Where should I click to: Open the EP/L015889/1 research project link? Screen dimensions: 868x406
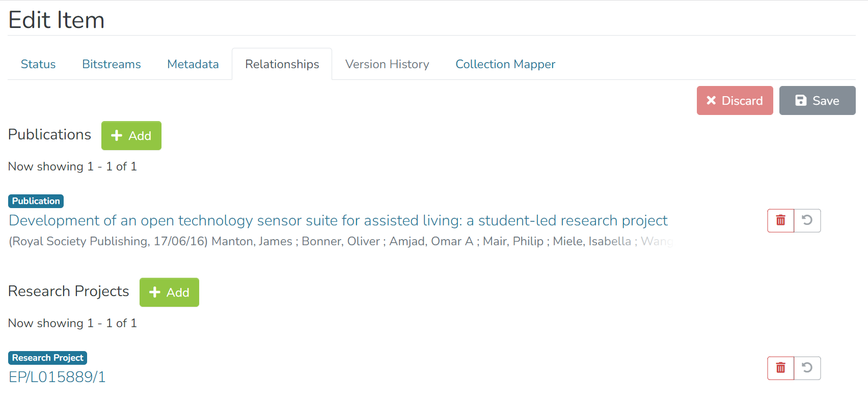click(57, 377)
